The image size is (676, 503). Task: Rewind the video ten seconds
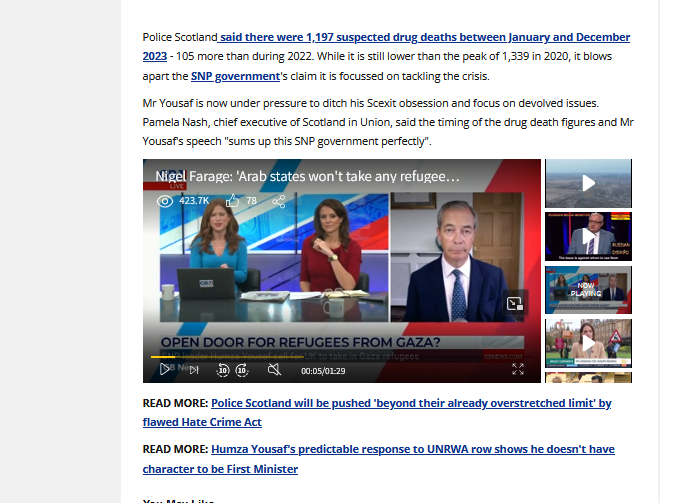[x=223, y=370]
